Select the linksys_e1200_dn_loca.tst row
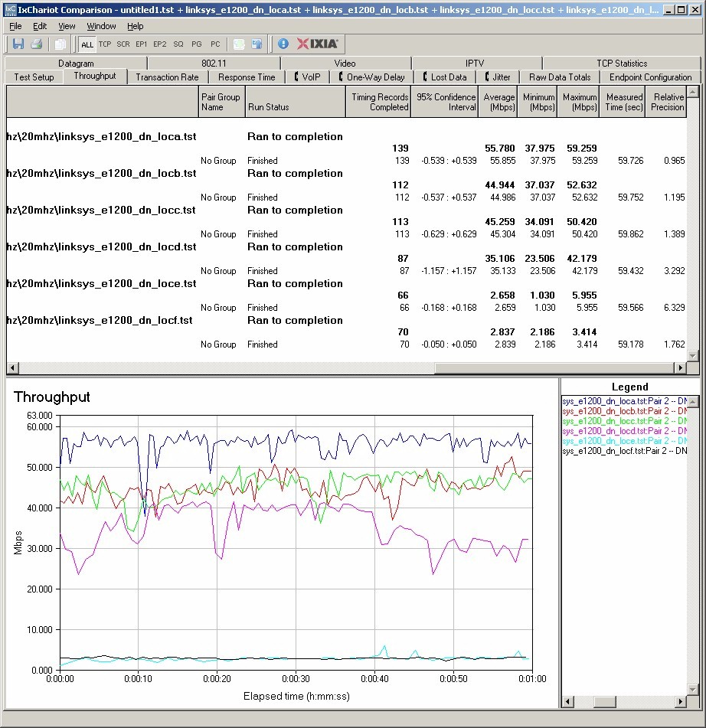The width and height of the screenshot is (706, 728). point(346,136)
